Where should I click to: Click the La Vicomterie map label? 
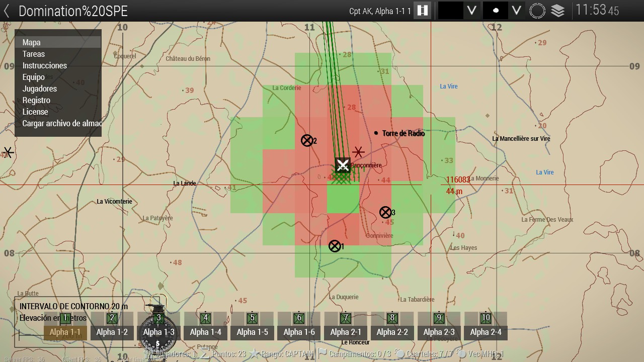pyautogui.click(x=114, y=202)
